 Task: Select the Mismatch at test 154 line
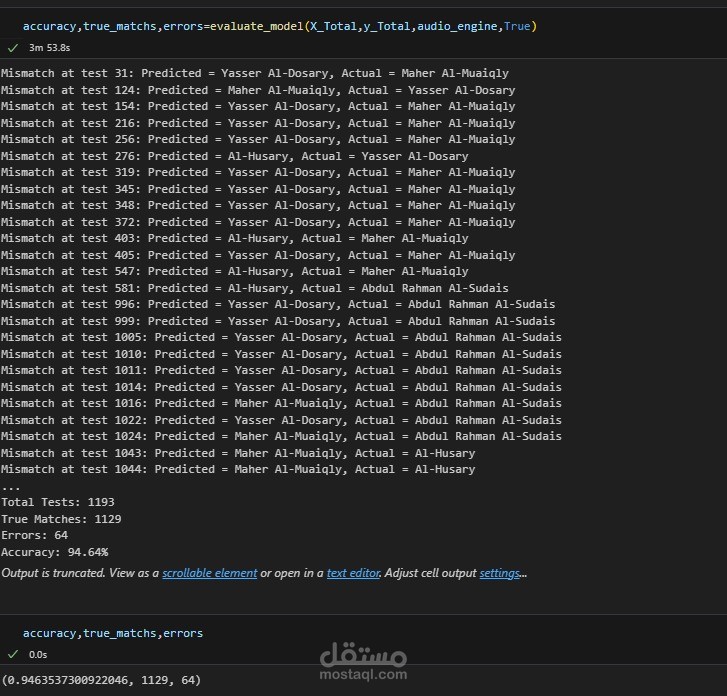coord(258,106)
